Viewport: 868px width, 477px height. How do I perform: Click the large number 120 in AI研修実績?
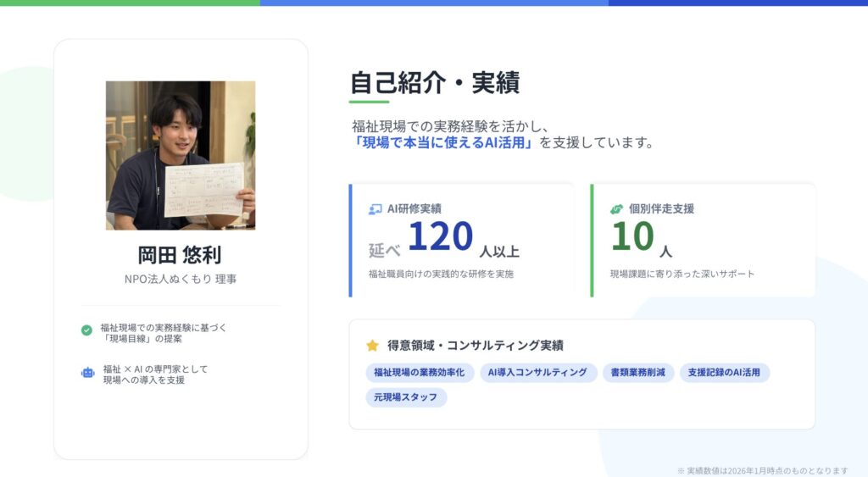[x=440, y=236]
